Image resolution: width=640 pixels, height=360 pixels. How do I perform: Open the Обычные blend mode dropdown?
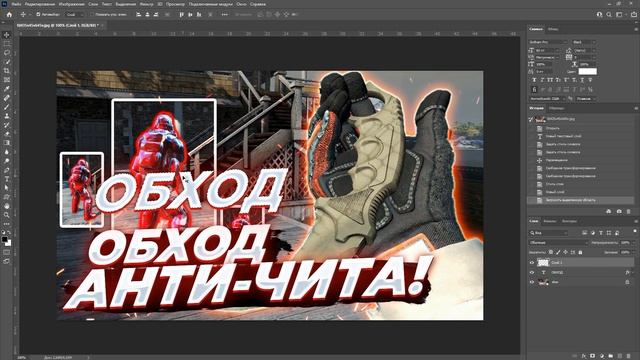(558, 242)
